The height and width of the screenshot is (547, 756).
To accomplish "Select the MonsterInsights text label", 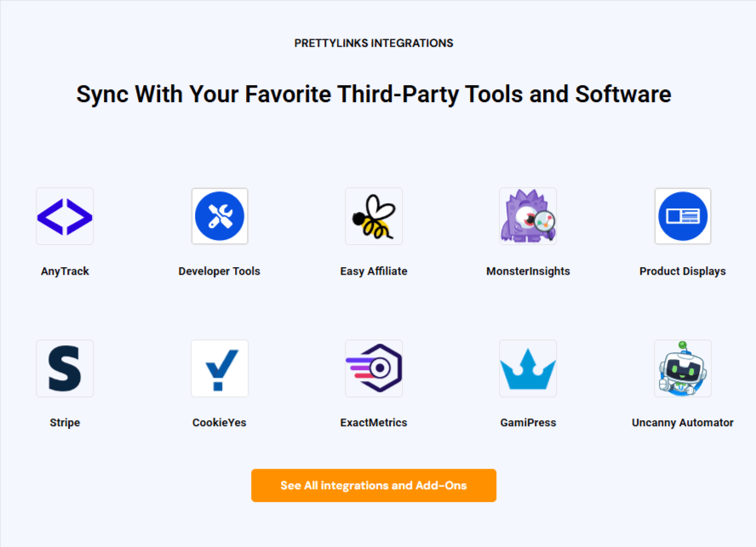I will [x=528, y=271].
